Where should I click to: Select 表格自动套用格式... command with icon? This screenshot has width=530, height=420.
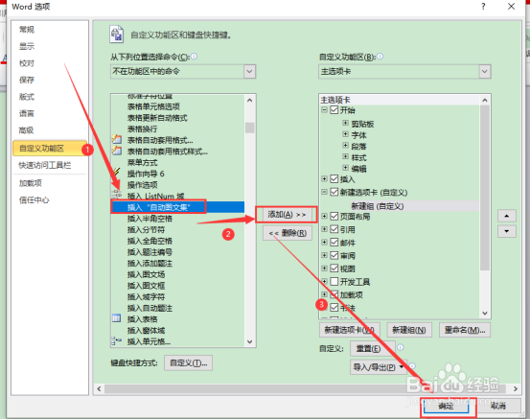[x=160, y=140]
